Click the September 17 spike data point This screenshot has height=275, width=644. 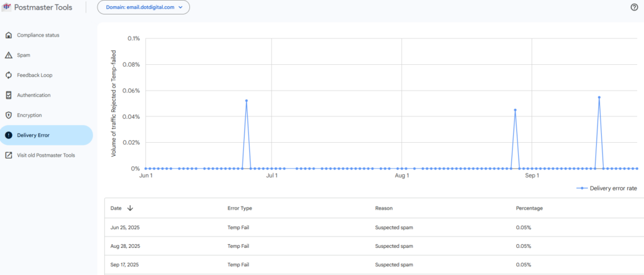pos(599,98)
